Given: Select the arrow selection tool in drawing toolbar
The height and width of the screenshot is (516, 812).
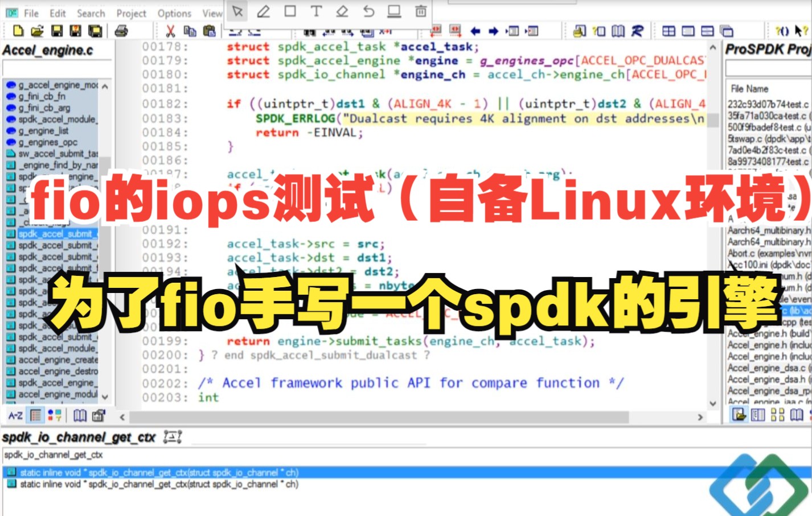Looking at the screenshot, I should (x=237, y=10).
